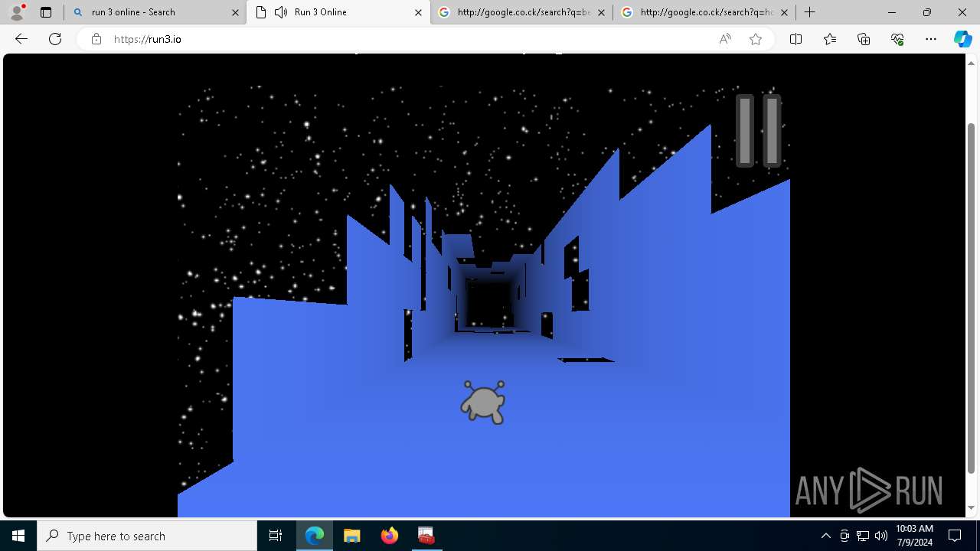Select the Run 3 Online tab
This screenshot has width=980, height=551.
pos(338,12)
